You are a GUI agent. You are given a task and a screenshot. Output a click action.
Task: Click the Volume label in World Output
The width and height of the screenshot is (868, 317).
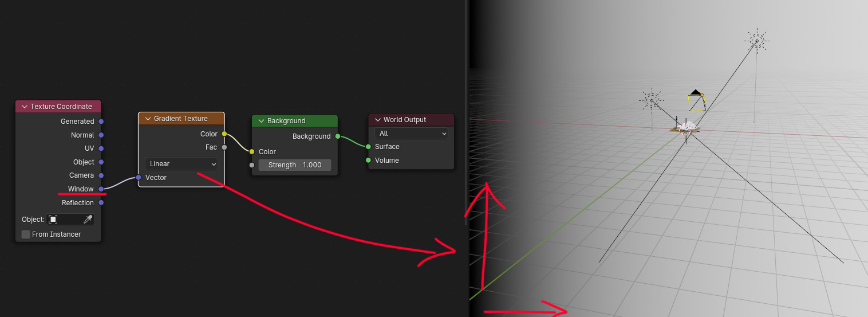pyautogui.click(x=387, y=161)
